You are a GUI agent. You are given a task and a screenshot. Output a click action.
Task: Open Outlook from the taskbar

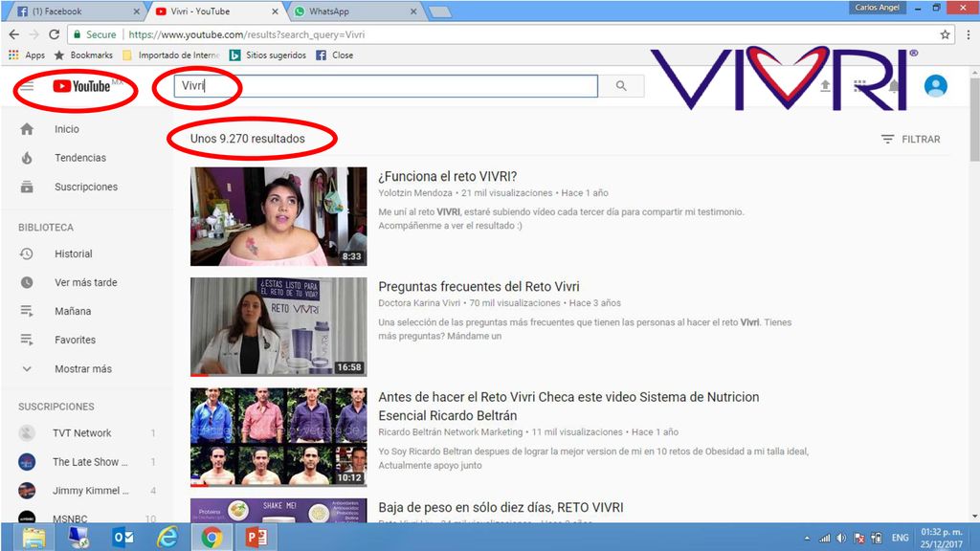click(x=123, y=538)
